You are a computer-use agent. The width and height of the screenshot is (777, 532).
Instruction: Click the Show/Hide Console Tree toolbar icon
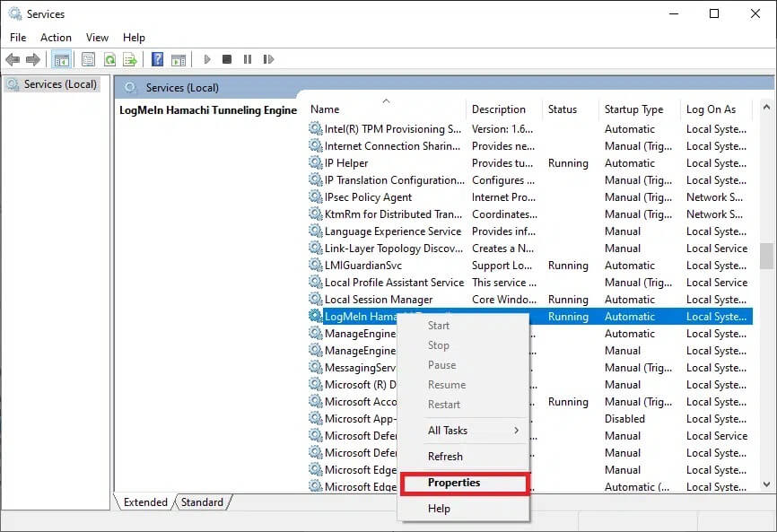[x=62, y=59]
